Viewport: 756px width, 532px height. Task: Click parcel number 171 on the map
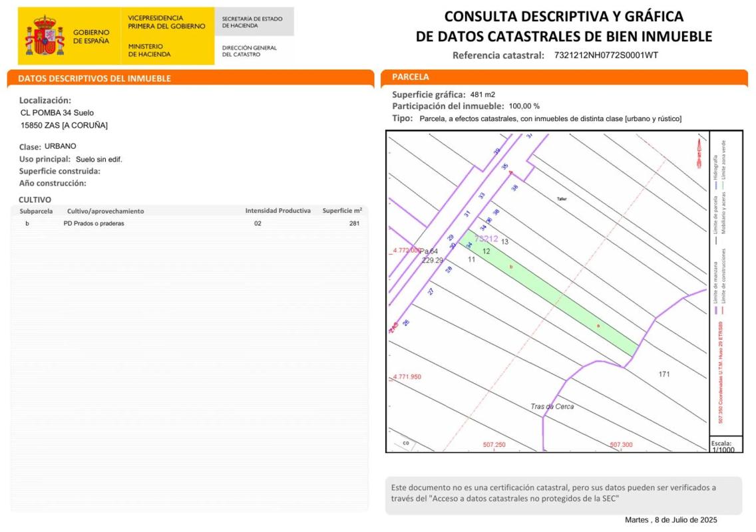click(x=663, y=374)
